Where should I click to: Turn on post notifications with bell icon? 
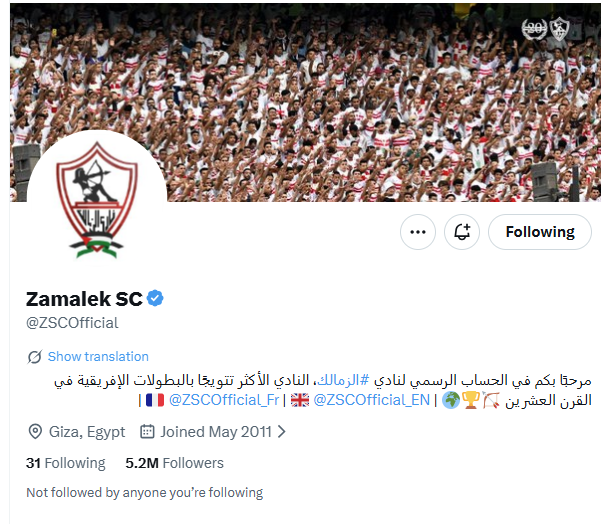[462, 232]
